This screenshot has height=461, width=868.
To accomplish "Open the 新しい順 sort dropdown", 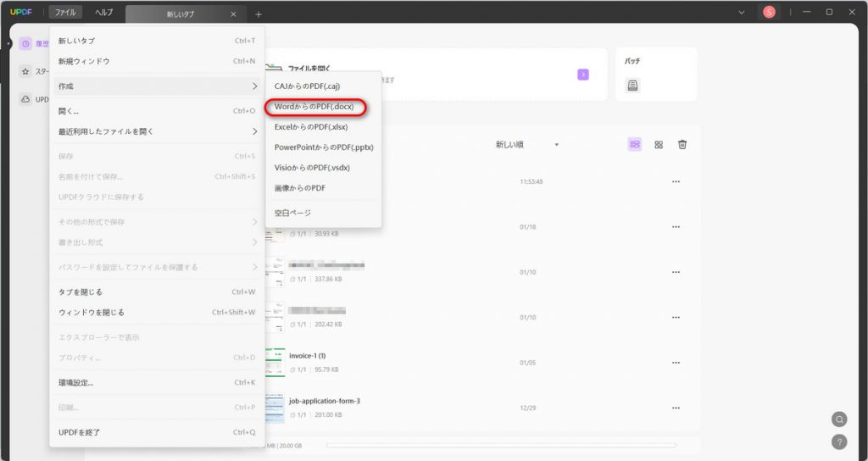I will pos(527,144).
